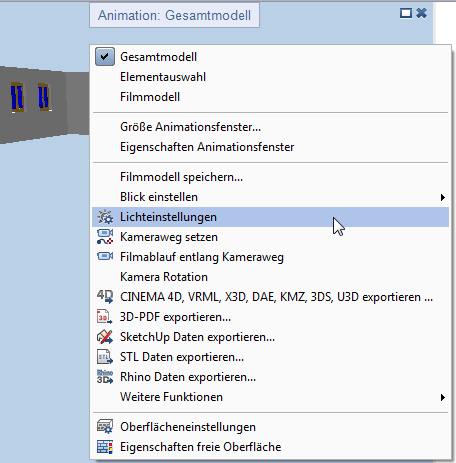Image resolution: width=456 pixels, height=463 pixels.
Task: Click the CINEMA 4D export icon
Action: [105, 297]
